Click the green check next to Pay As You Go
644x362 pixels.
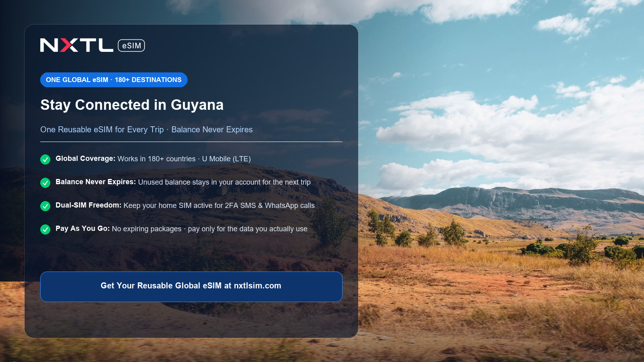click(45, 230)
